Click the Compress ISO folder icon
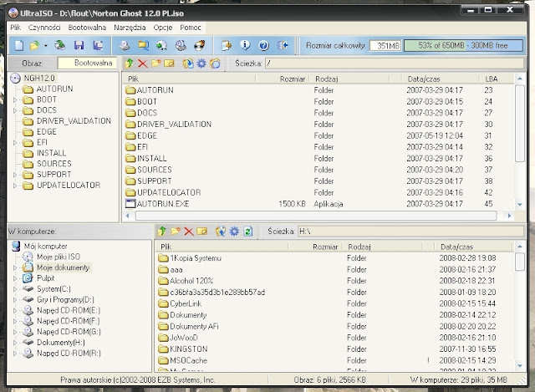 coord(143,45)
